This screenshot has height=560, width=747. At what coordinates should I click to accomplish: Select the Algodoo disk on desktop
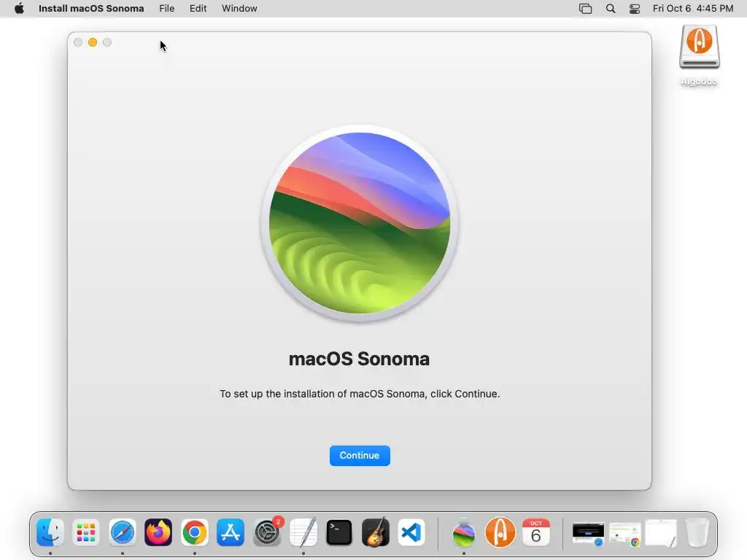(700, 55)
